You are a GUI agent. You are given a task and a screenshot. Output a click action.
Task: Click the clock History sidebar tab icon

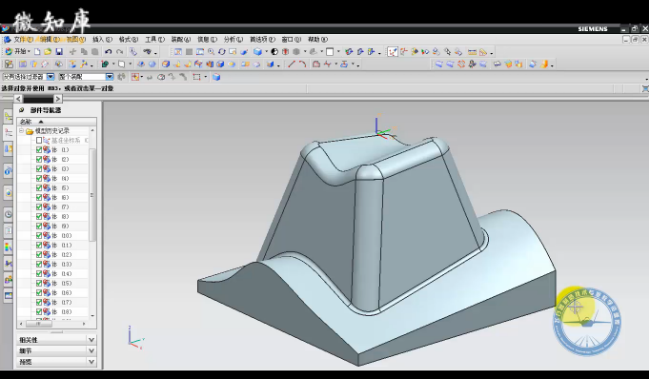click(x=8, y=214)
